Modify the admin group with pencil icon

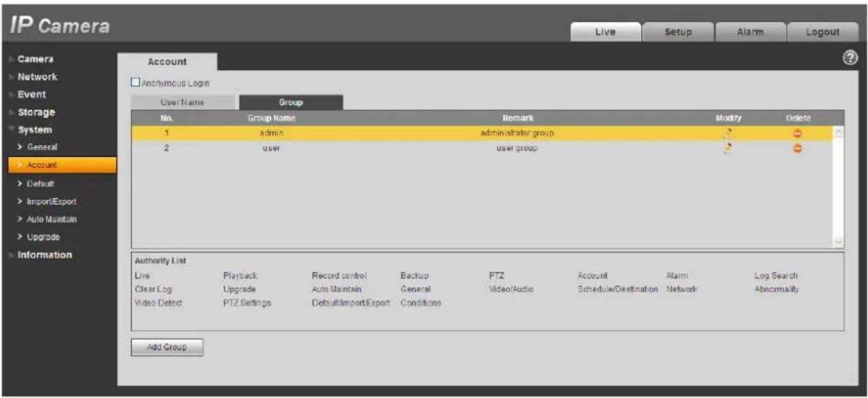pos(729,133)
